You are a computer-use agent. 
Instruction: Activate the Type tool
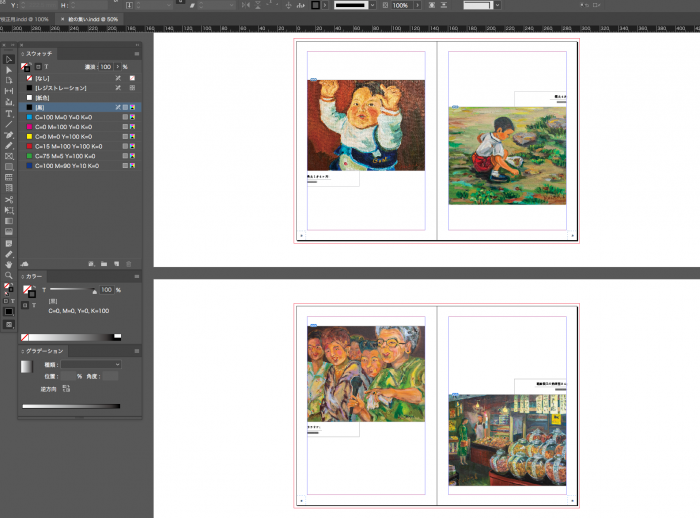click(8, 113)
